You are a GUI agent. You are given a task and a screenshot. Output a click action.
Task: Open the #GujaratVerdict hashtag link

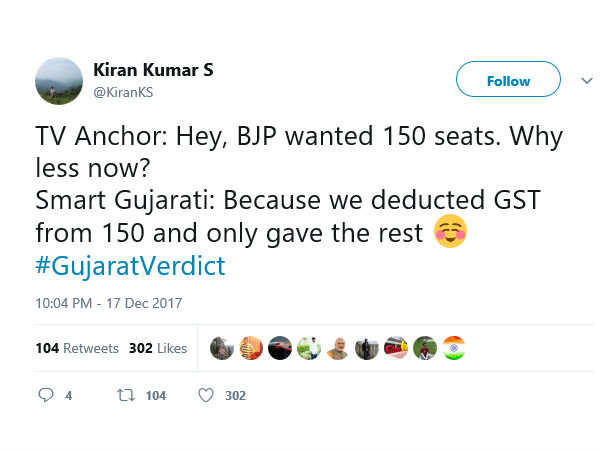[130, 266]
